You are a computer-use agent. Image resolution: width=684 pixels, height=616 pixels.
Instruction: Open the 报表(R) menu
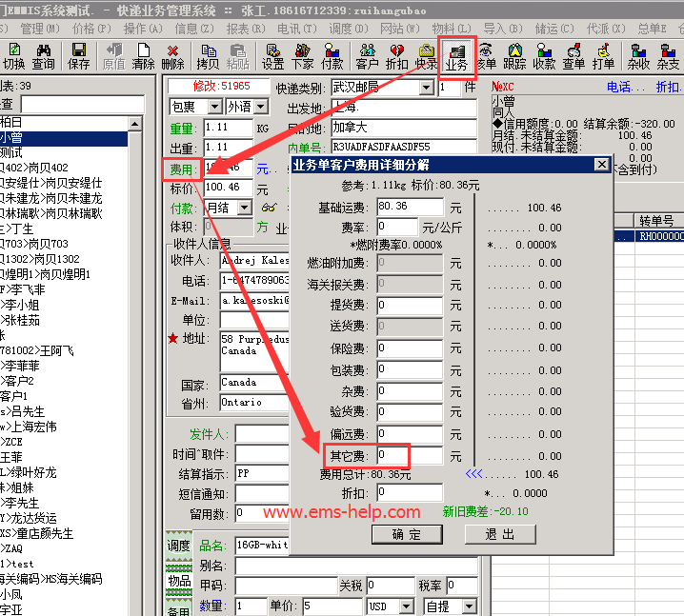pyautogui.click(x=246, y=29)
